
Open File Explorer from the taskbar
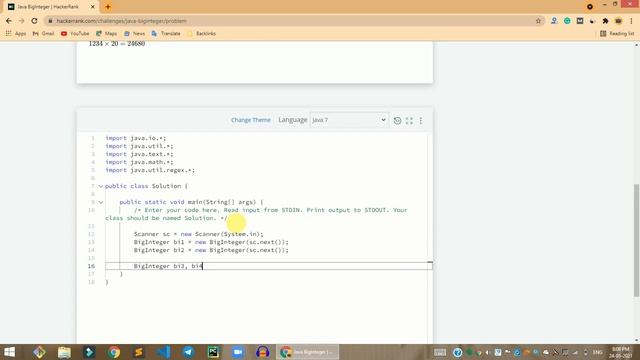pyautogui.click(x=64, y=352)
